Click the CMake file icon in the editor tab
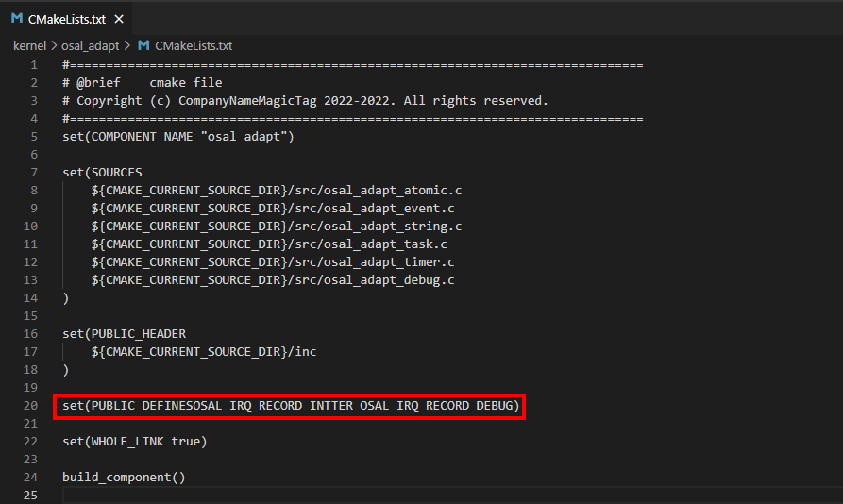 pos(17,18)
